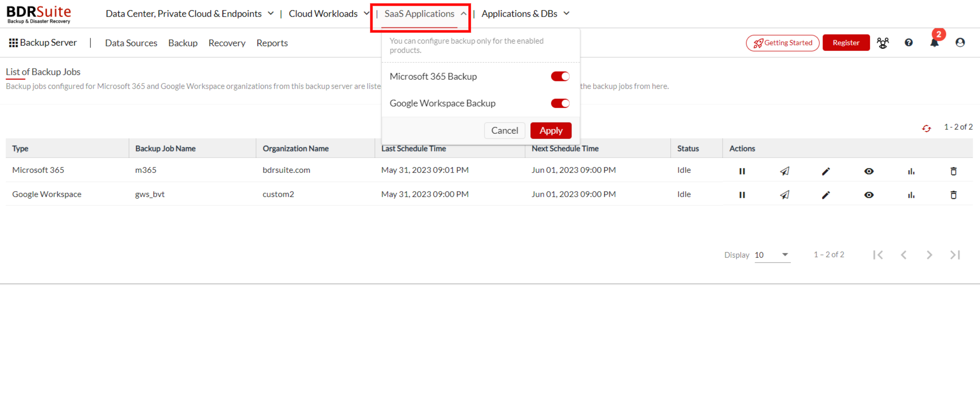Click the Idle status for gws_bvt
Image resolution: width=980 pixels, height=404 pixels.
click(x=684, y=194)
